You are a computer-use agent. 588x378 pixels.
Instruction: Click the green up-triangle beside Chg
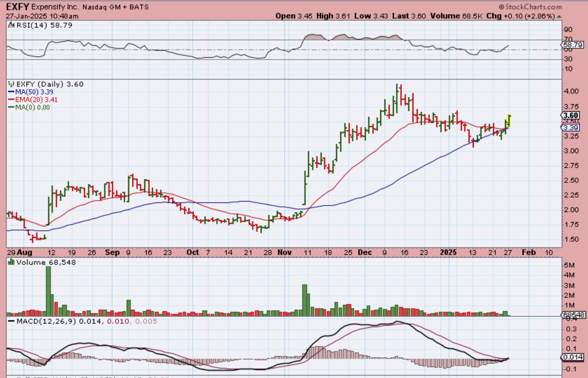click(x=559, y=16)
